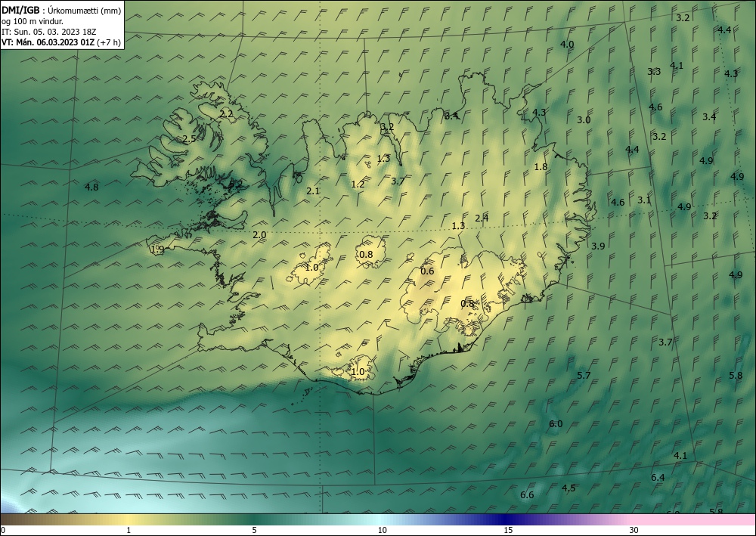Click the '1' label on the color scale
The width and height of the screenshot is (756, 536).
pos(129,531)
